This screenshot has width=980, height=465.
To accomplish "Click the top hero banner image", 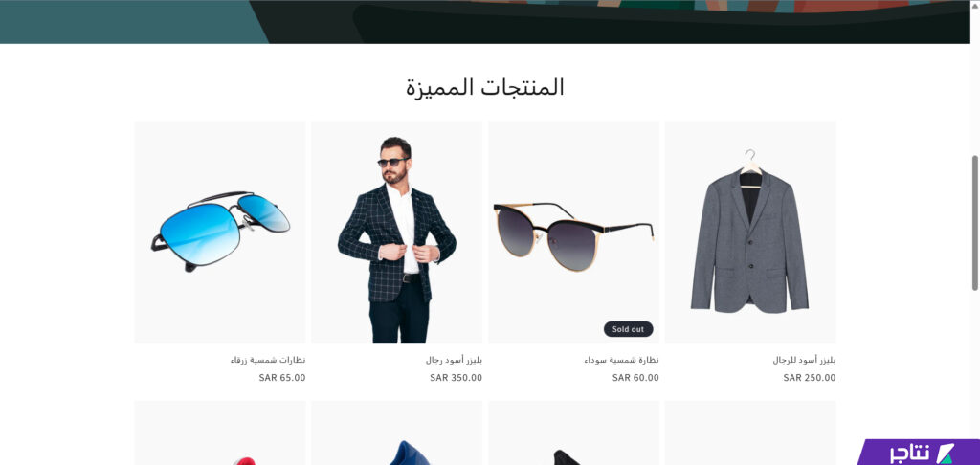I will tap(485, 22).
